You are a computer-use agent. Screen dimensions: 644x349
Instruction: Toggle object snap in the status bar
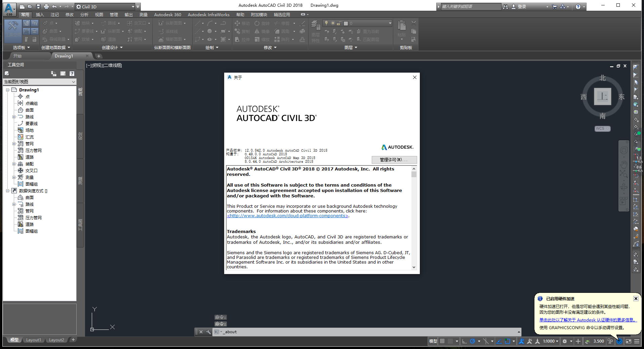[507, 341]
